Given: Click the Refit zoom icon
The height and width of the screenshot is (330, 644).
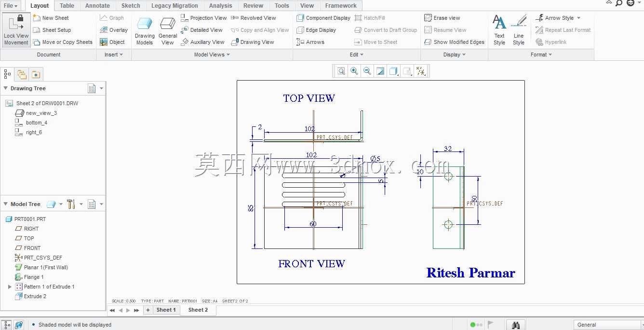Looking at the screenshot, I should 341,71.
